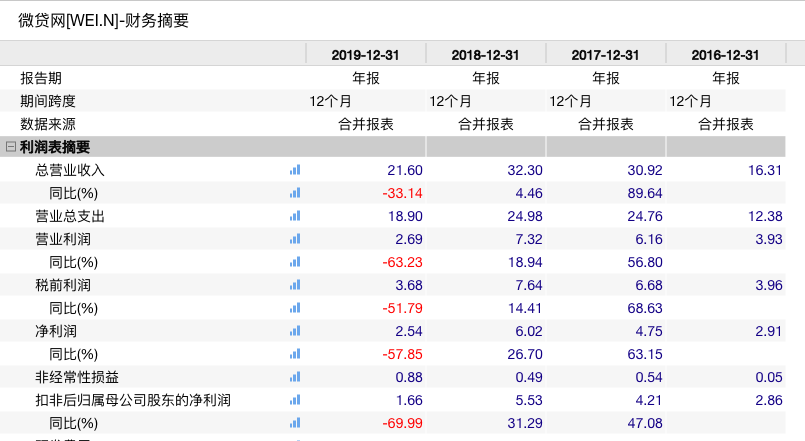Select the 2019-12-31 column header
805x441 pixels.
click(365, 55)
